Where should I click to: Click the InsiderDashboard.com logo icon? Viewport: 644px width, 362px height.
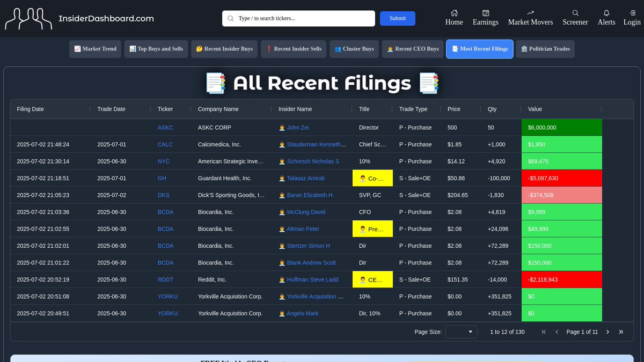pos(28,19)
